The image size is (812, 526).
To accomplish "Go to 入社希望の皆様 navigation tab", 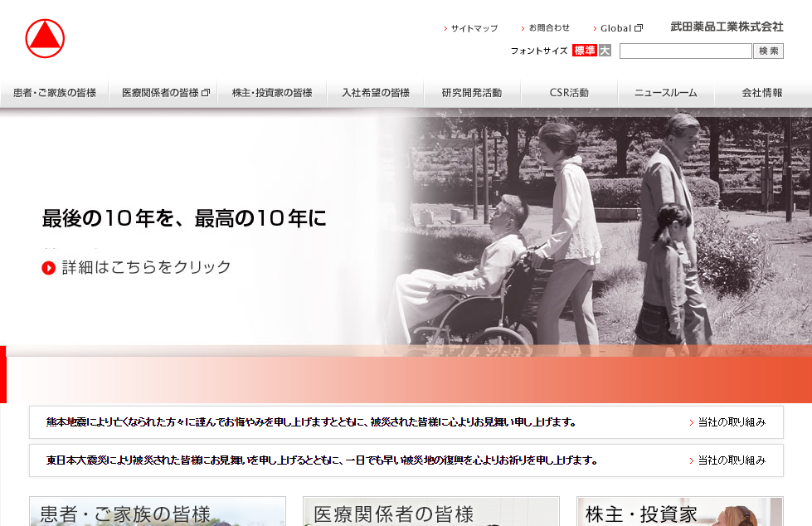I will (x=376, y=93).
